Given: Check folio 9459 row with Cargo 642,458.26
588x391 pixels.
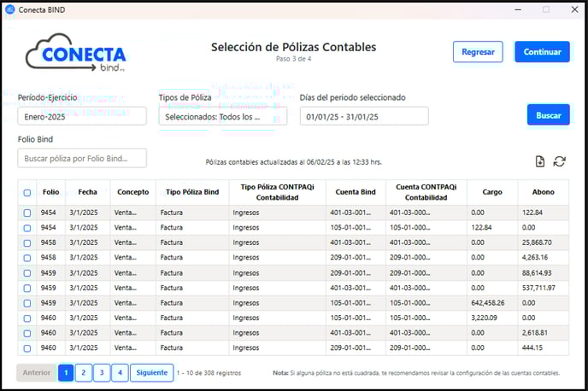Looking at the screenshot, I should pyautogui.click(x=27, y=303).
